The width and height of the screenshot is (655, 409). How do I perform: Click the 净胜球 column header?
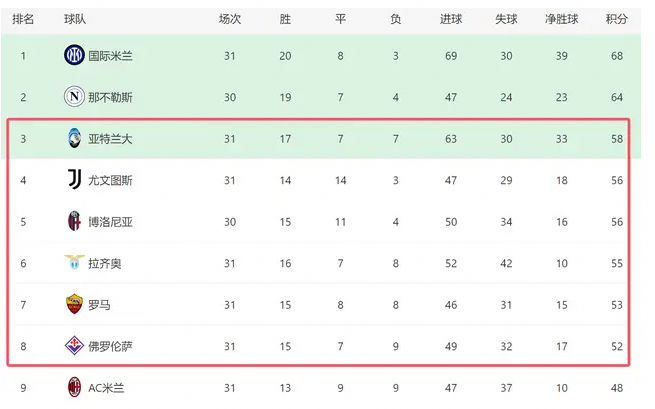[561, 19]
